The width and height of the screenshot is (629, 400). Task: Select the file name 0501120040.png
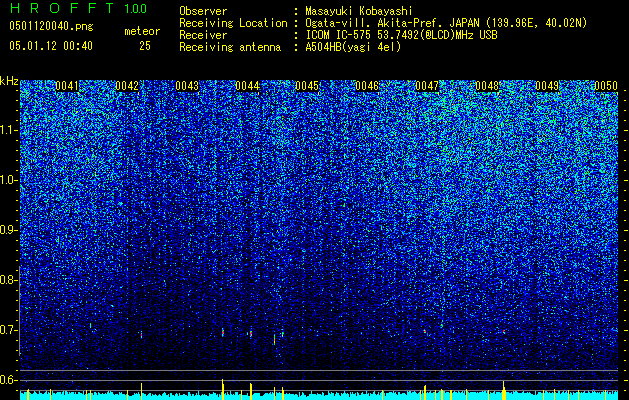tap(51, 26)
